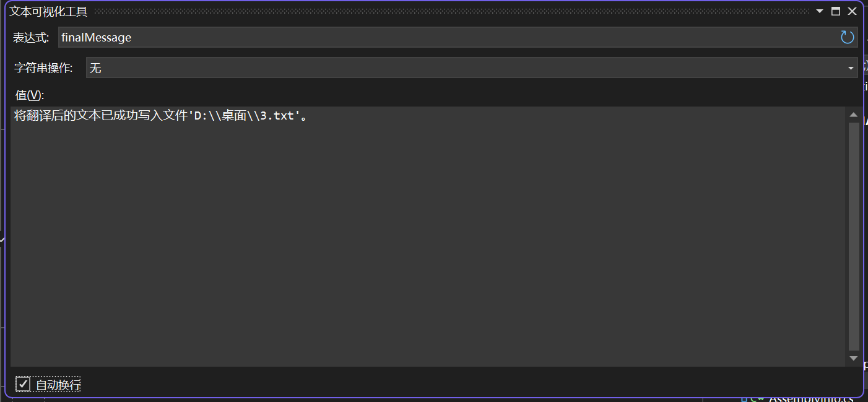Place cursor in the translated text line
This screenshot has height=402, width=868.
pos(161,116)
